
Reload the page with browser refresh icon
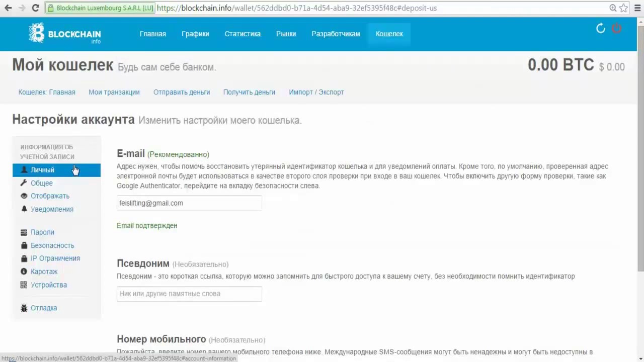click(35, 8)
